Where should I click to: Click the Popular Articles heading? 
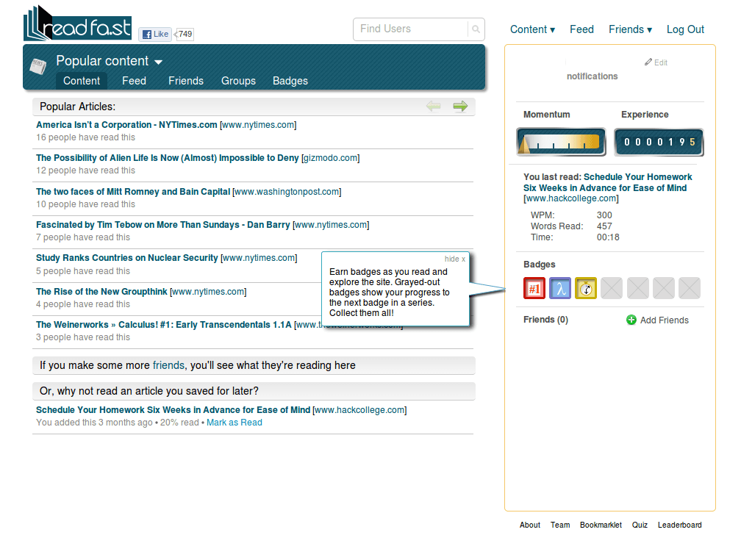click(x=77, y=107)
